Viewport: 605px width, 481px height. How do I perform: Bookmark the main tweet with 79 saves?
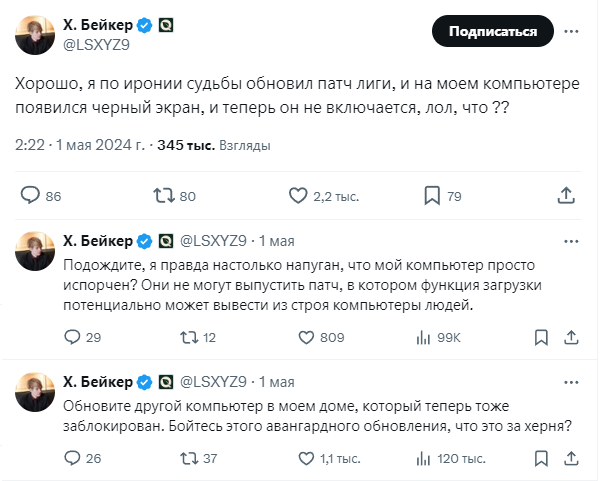click(432, 196)
